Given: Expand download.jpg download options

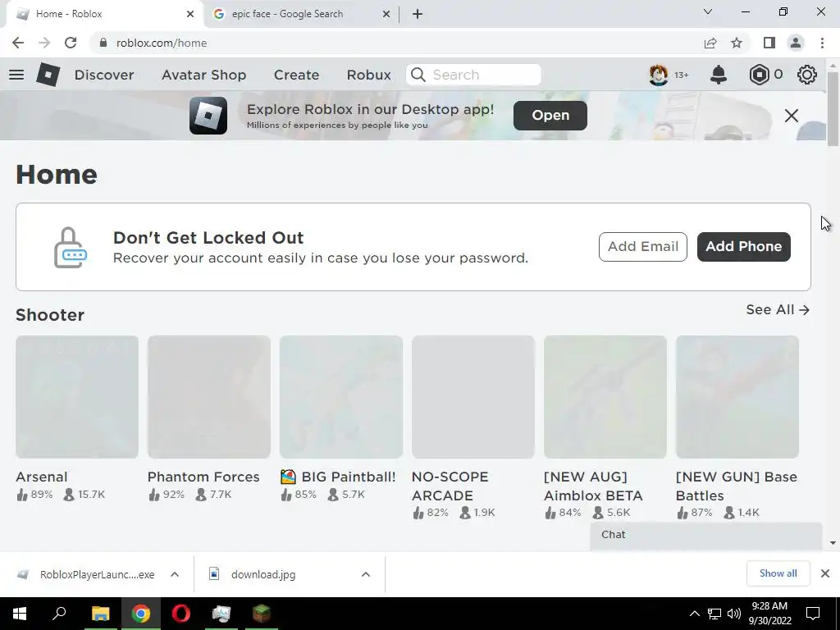Looking at the screenshot, I should (x=366, y=574).
